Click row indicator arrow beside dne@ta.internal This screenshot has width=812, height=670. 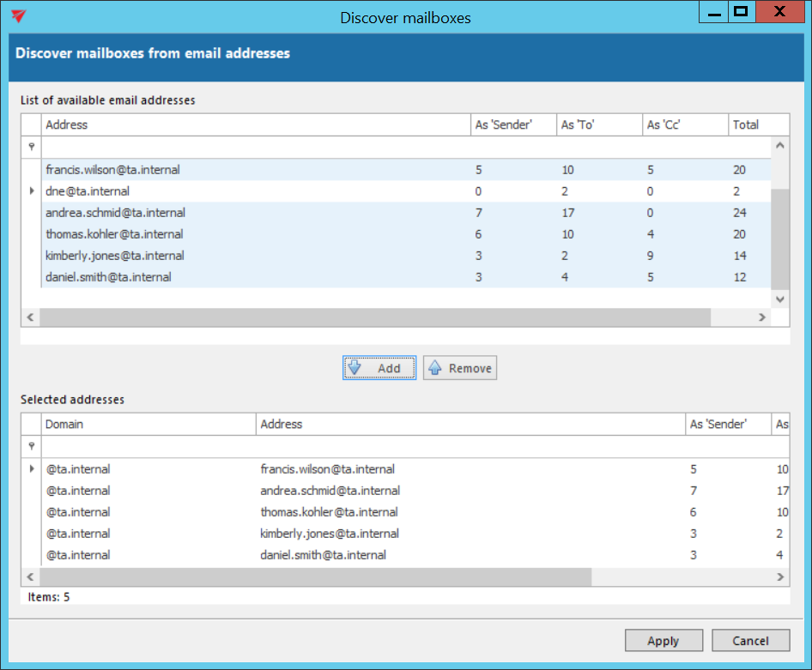pyautogui.click(x=32, y=191)
